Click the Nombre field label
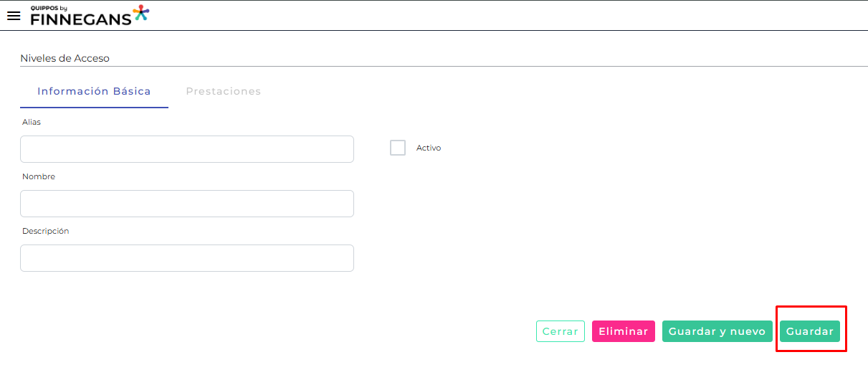The image size is (868, 375). pyautogui.click(x=39, y=176)
